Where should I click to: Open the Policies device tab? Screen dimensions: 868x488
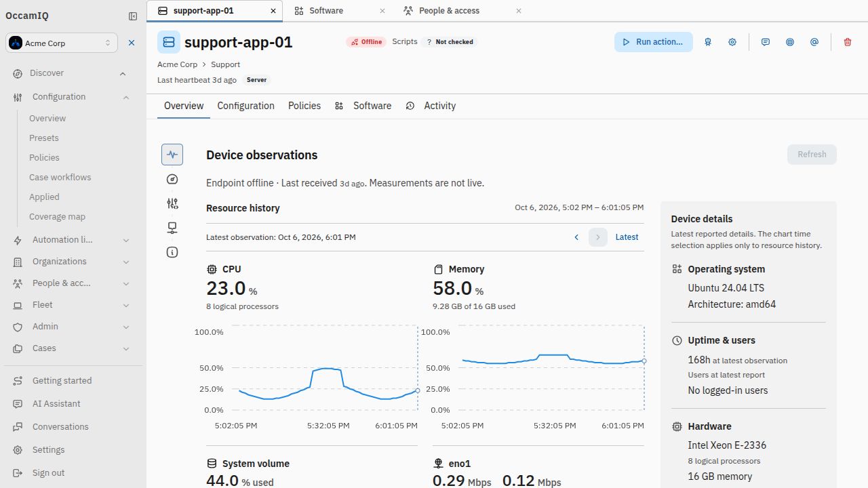coord(304,106)
